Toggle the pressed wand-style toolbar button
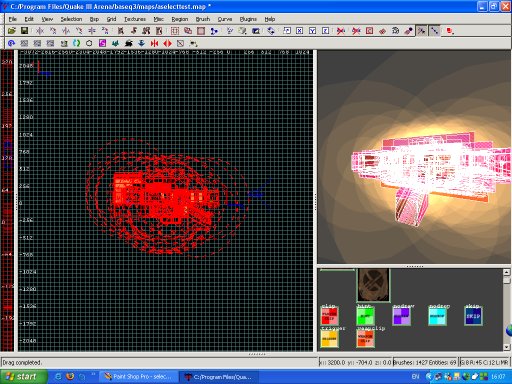Image resolution: width=512 pixels, height=384 pixels. tap(422, 31)
